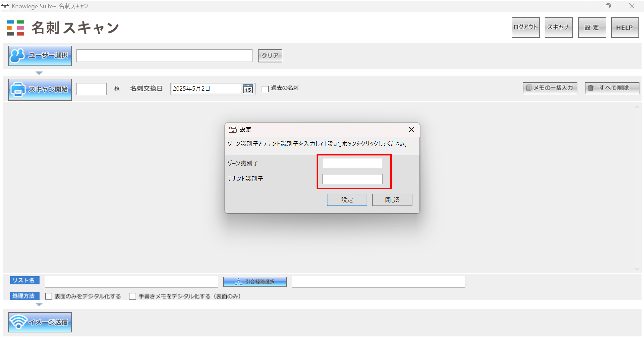Click the ユーザー選択 user select button
The height and width of the screenshot is (339, 644).
tap(40, 56)
